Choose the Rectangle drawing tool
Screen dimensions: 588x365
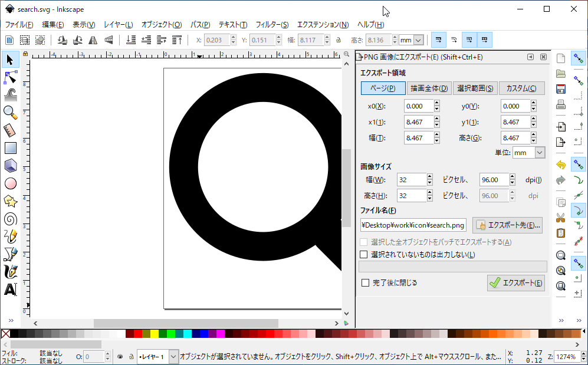click(10, 148)
